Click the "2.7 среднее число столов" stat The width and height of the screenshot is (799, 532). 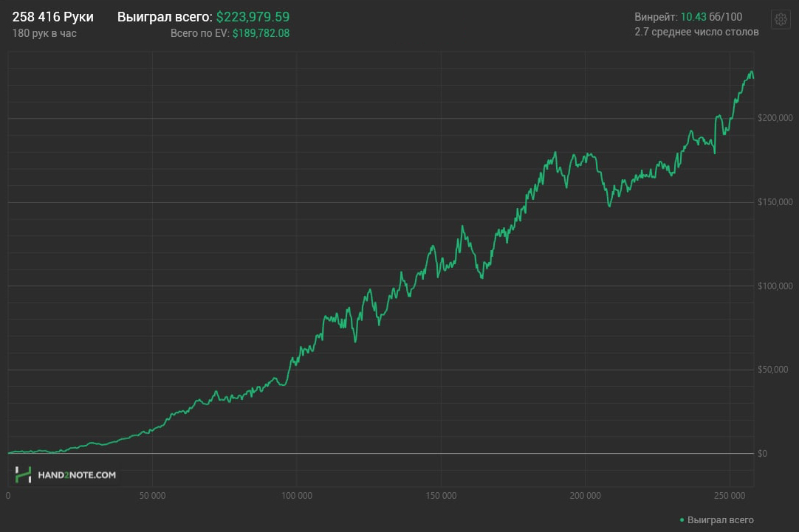click(696, 32)
